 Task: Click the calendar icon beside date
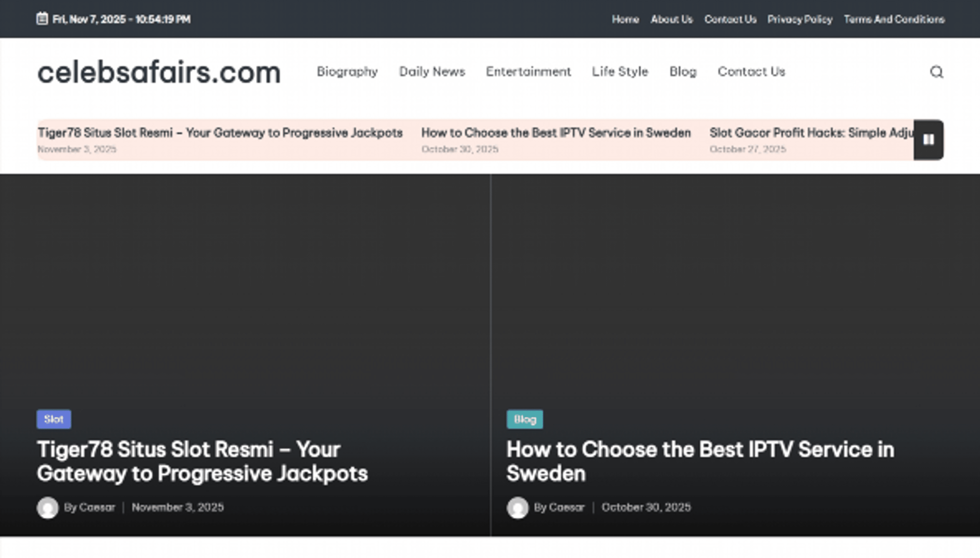[42, 19]
